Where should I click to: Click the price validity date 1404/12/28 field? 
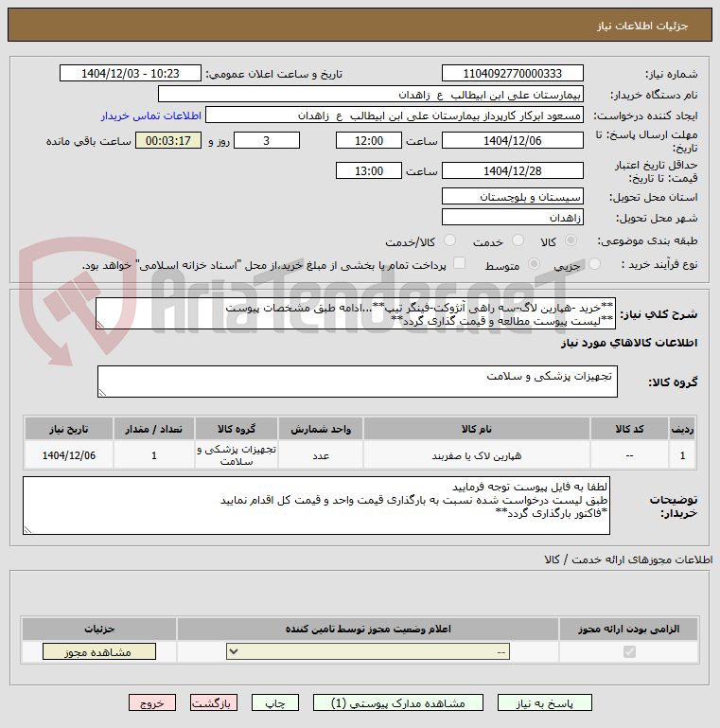513,170
